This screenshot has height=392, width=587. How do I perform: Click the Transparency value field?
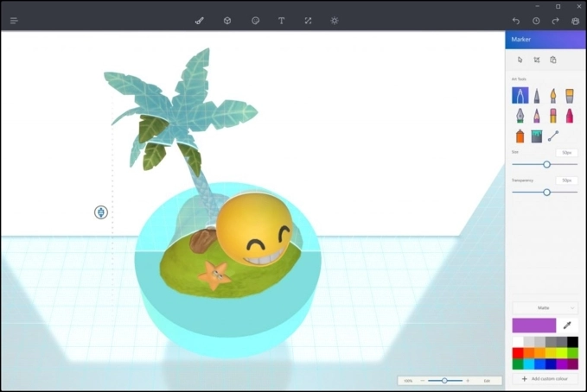[566, 180]
